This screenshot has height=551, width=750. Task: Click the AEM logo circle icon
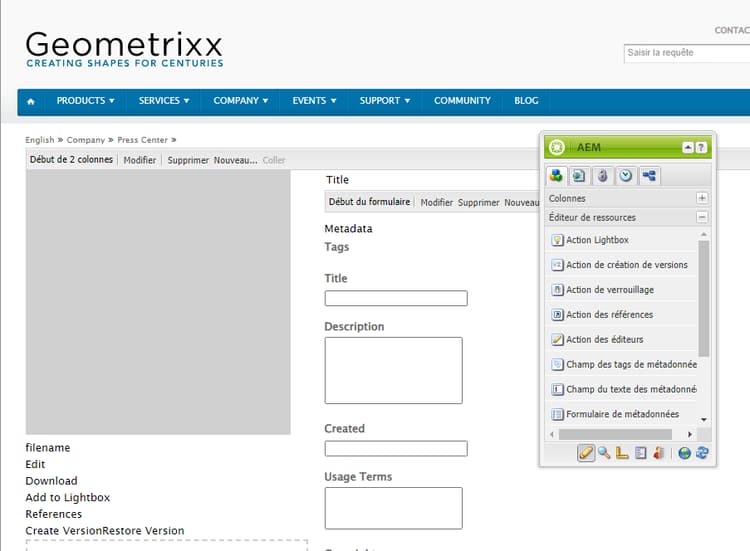pyautogui.click(x=557, y=147)
